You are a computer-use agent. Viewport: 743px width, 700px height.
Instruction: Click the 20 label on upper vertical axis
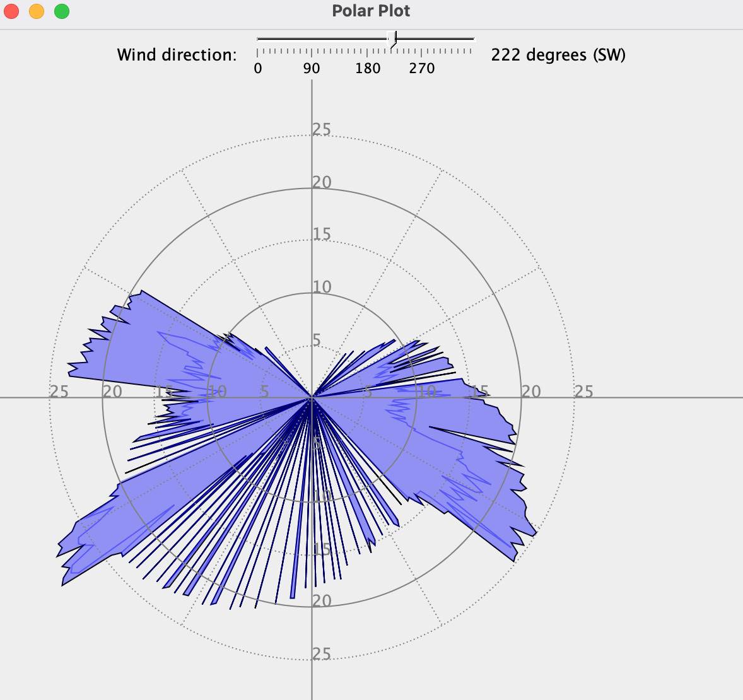tap(322, 182)
